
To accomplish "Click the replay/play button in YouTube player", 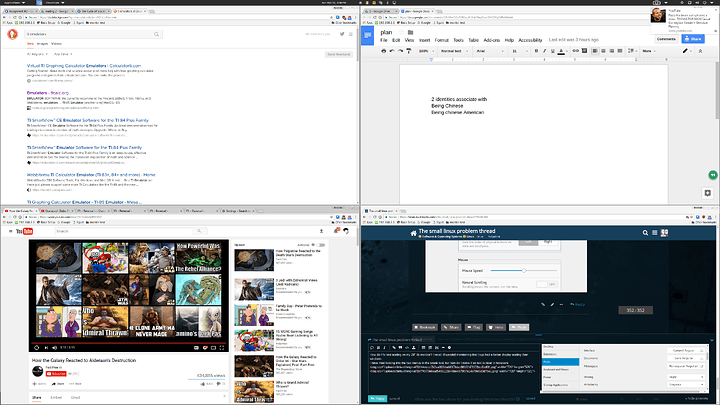I will click(37, 348).
